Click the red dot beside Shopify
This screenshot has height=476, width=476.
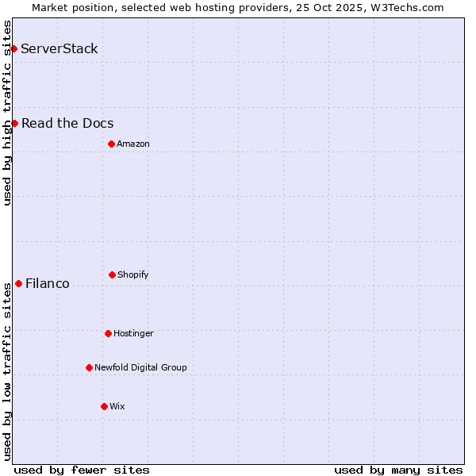click(112, 274)
